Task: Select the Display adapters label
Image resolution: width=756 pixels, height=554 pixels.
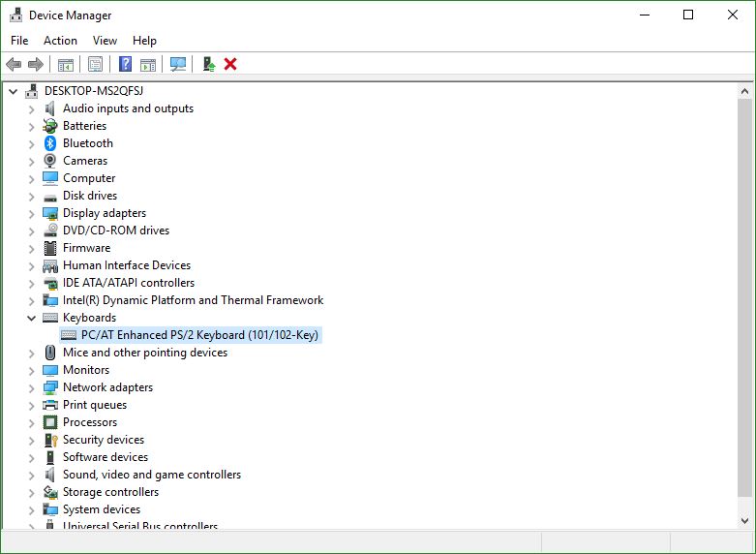Action: click(x=105, y=213)
